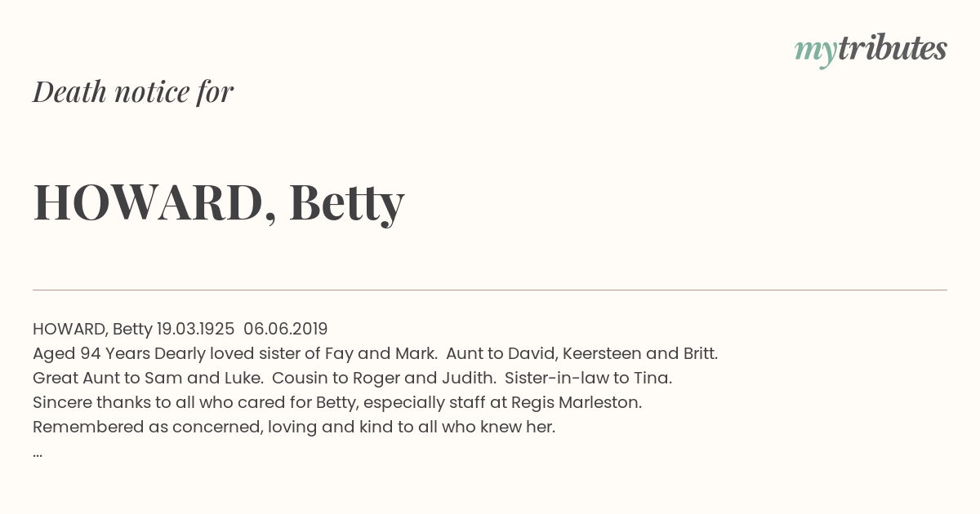Click the 'Remembered as concerned, loving' line
This screenshot has height=514, width=980.
pyautogui.click(x=294, y=427)
